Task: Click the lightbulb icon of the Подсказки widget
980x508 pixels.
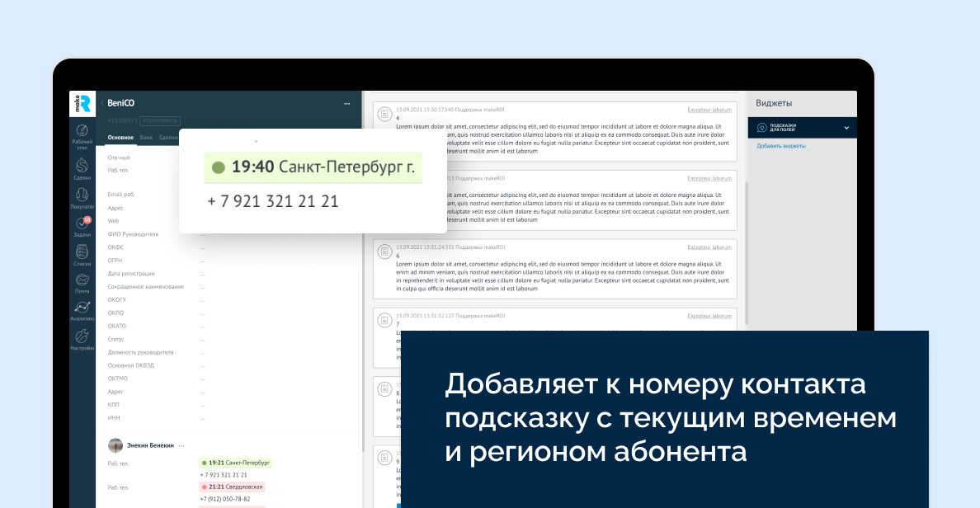Action: [x=761, y=128]
